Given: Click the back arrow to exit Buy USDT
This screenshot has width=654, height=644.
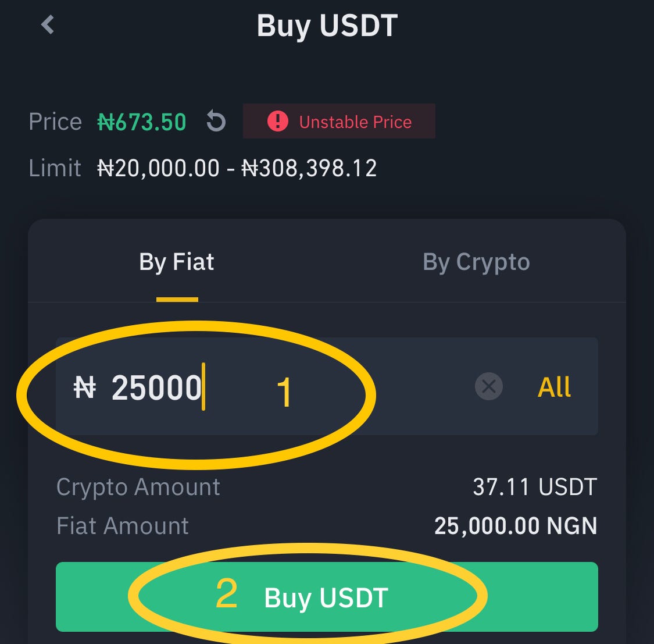Looking at the screenshot, I should pos(47,24).
